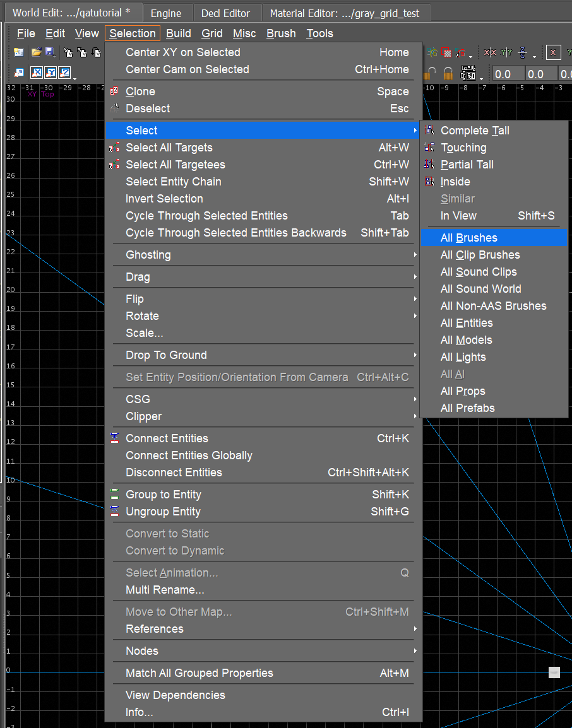Image resolution: width=572 pixels, height=728 pixels.
Task: Click the undo checkout document icon
Action: 96,52
